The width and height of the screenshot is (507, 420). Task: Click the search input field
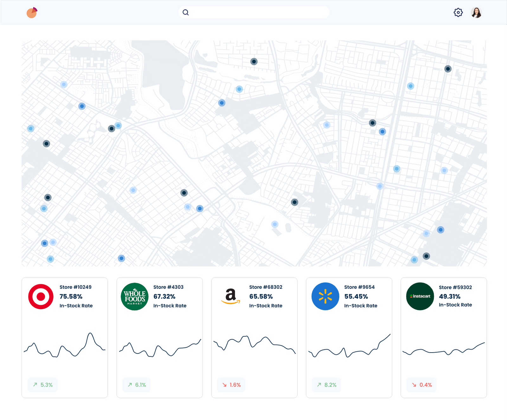coord(253,12)
